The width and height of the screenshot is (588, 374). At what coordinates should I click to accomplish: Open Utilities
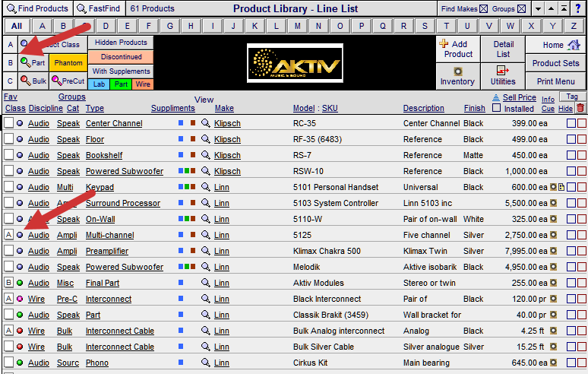pyautogui.click(x=503, y=76)
